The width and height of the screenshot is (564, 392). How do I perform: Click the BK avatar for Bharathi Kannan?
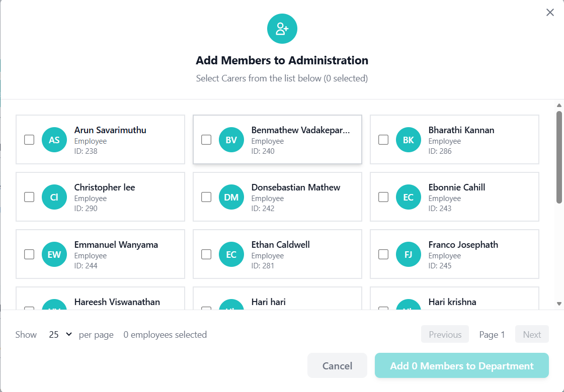[x=409, y=140]
